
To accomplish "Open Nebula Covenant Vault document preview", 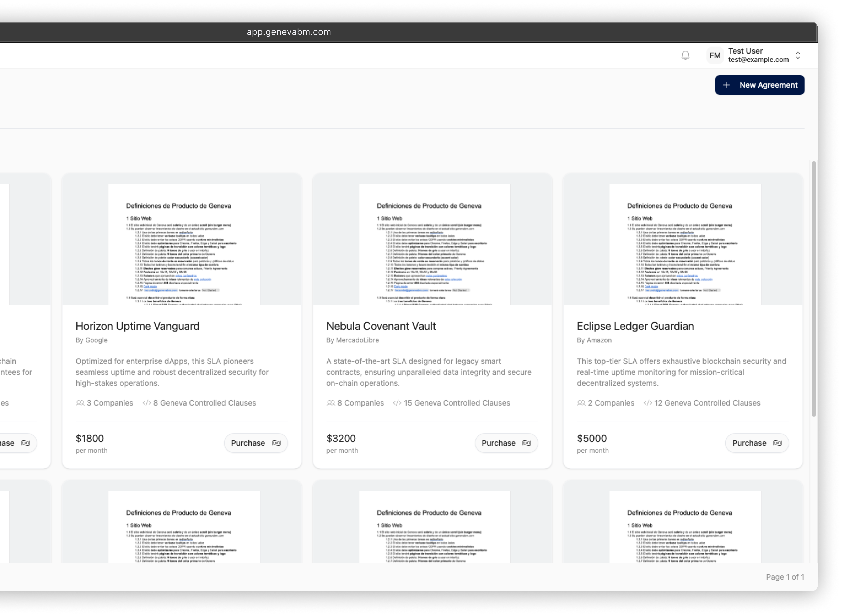I will [x=435, y=245].
